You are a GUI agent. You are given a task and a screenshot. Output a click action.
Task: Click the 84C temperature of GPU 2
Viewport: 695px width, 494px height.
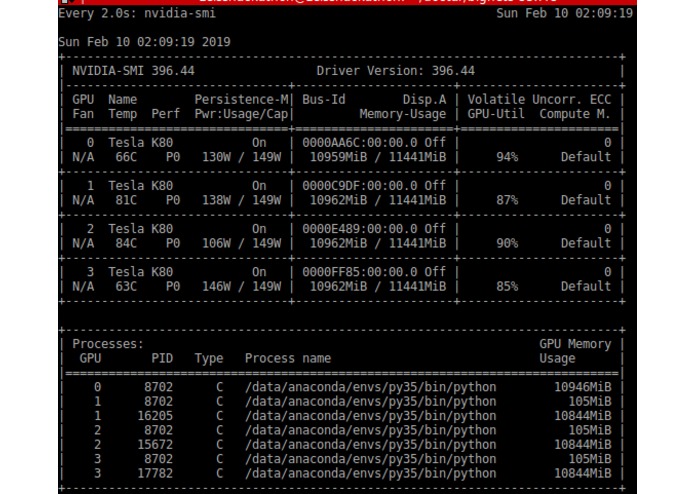126,243
